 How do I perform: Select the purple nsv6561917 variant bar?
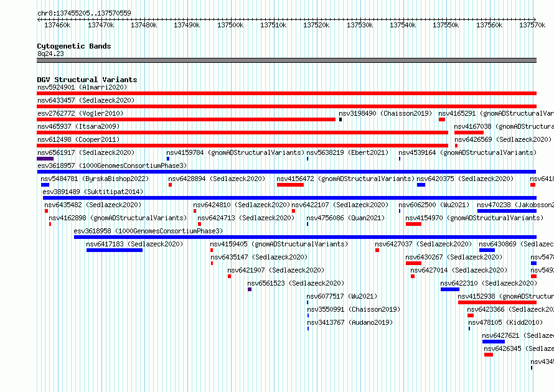pos(45,159)
